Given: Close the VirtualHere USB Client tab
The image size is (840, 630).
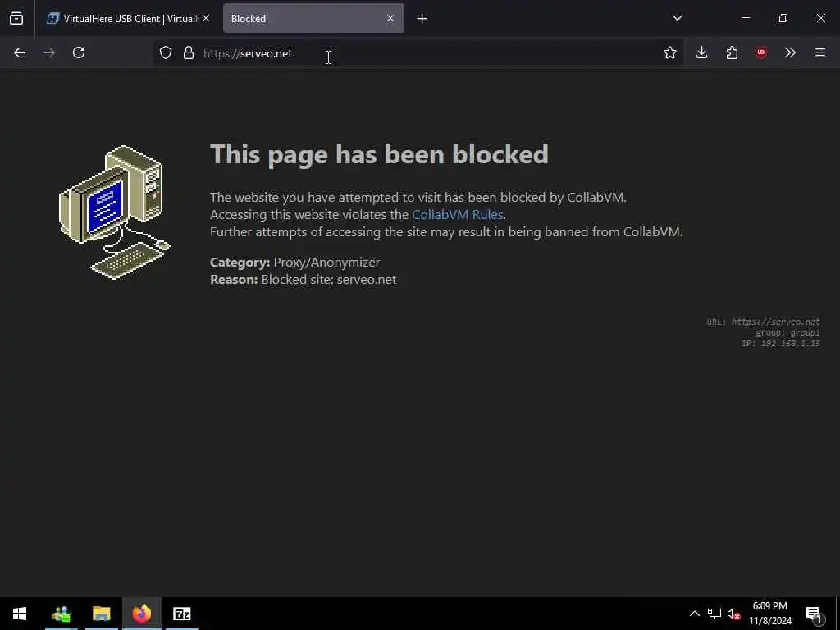Looking at the screenshot, I should [206, 18].
